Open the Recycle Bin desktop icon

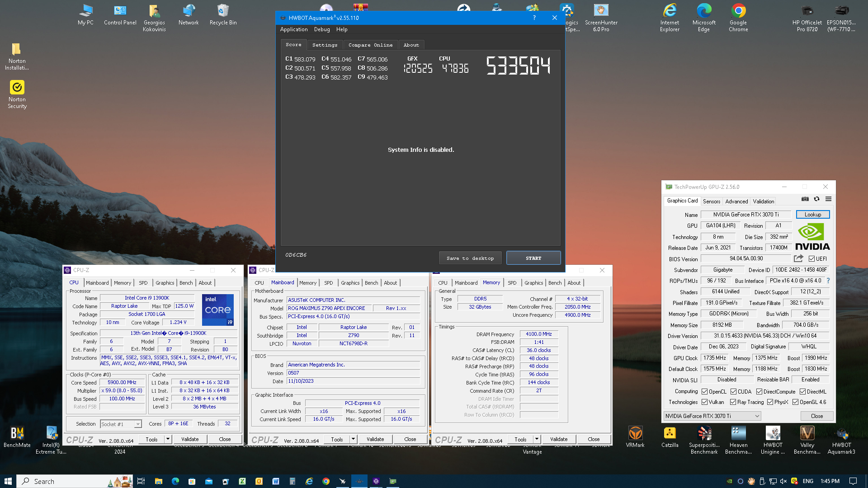[223, 14]
